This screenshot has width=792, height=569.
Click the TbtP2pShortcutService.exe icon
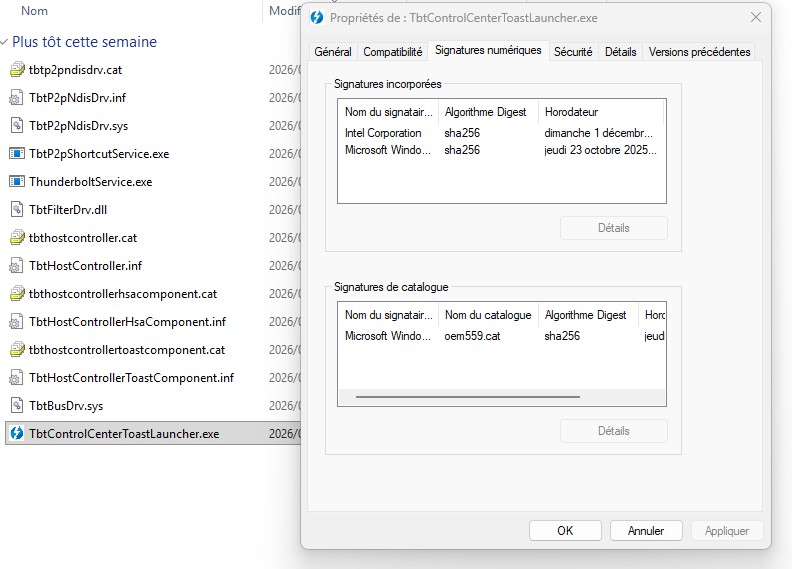click(16, 154)
